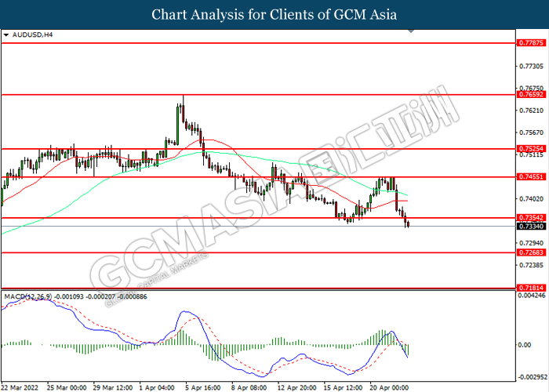Select the 0.76592 red price label
This screenshot has height=392, width=549.
531,95
